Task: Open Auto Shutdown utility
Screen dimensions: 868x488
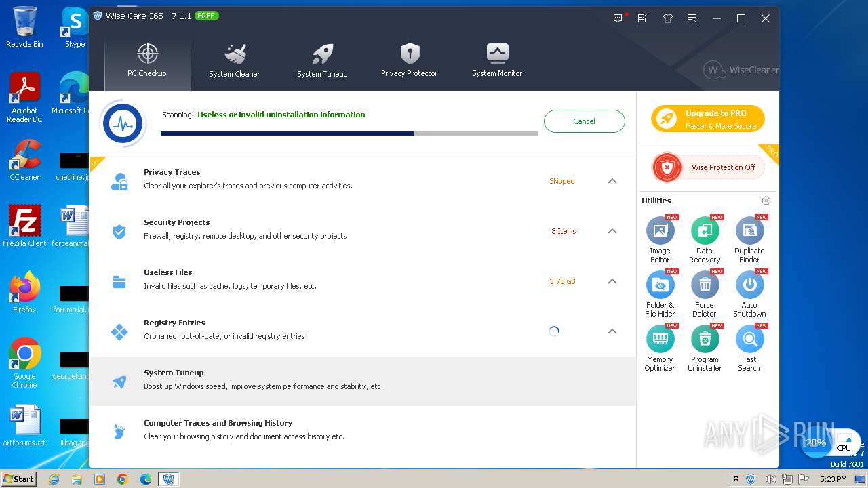Action: [x=749, y=294]
